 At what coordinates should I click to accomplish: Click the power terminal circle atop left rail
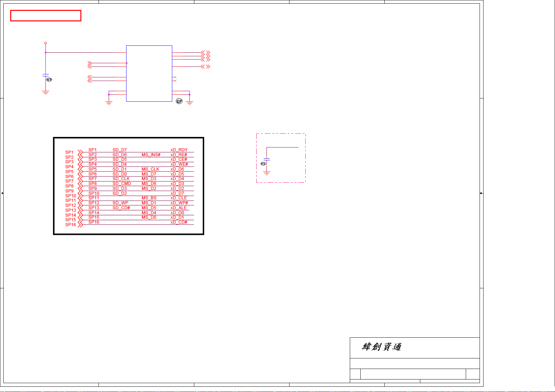tap(45, 43)
